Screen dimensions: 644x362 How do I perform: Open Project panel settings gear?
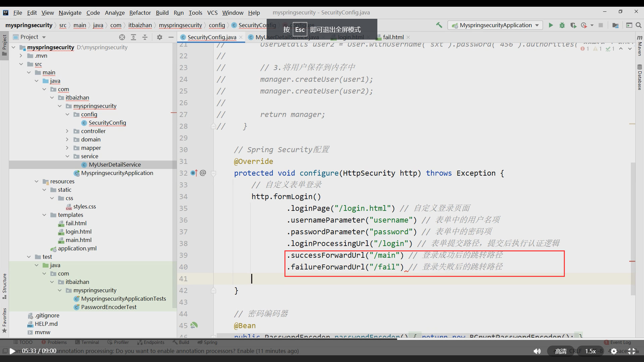coord(160,37)
